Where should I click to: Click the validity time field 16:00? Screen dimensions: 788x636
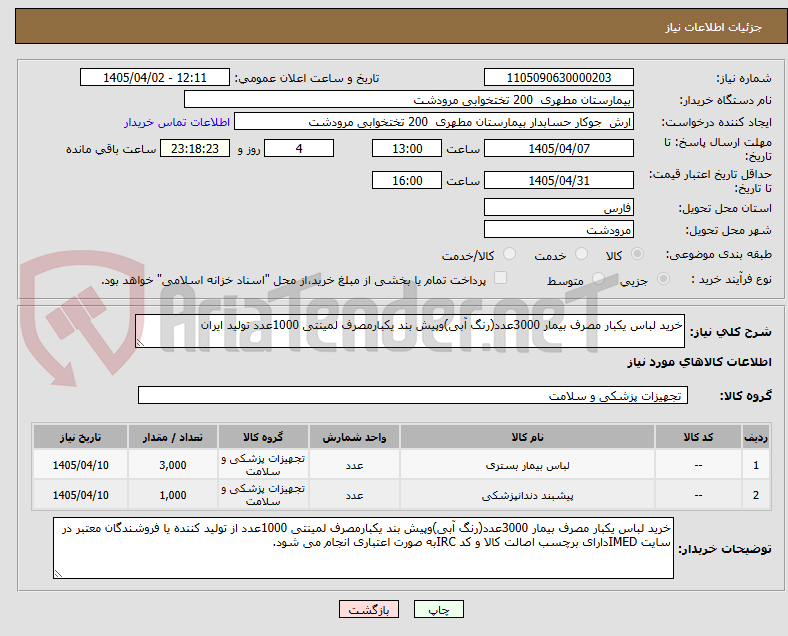[407, 180]
